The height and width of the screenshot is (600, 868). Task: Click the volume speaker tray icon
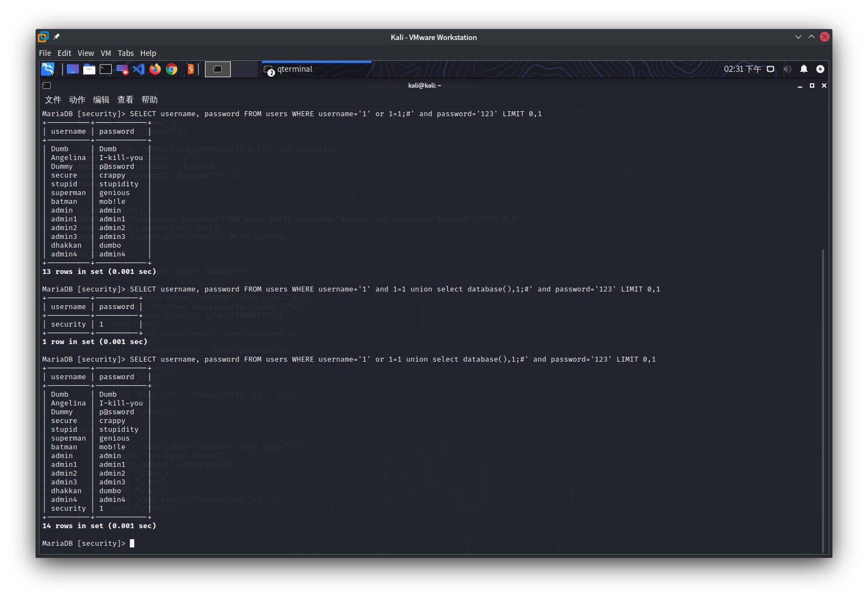tap(787, 69)
